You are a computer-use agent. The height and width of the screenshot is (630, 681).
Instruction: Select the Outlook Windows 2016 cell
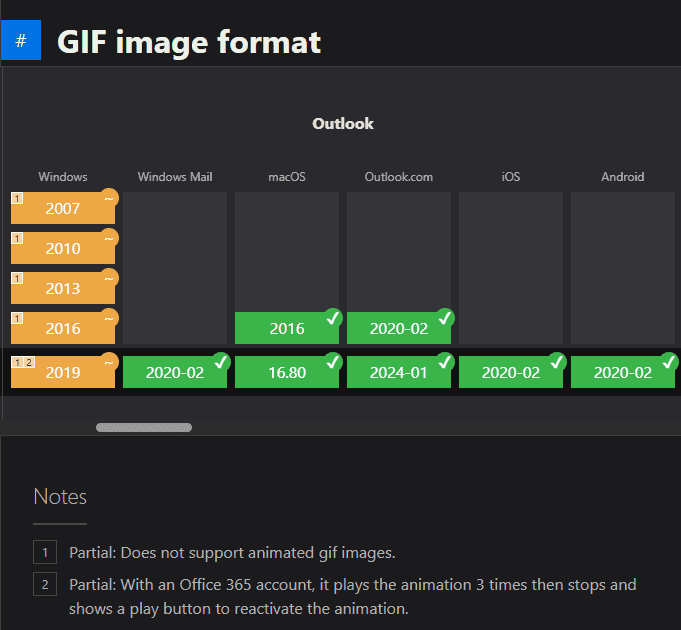[63, 328]
